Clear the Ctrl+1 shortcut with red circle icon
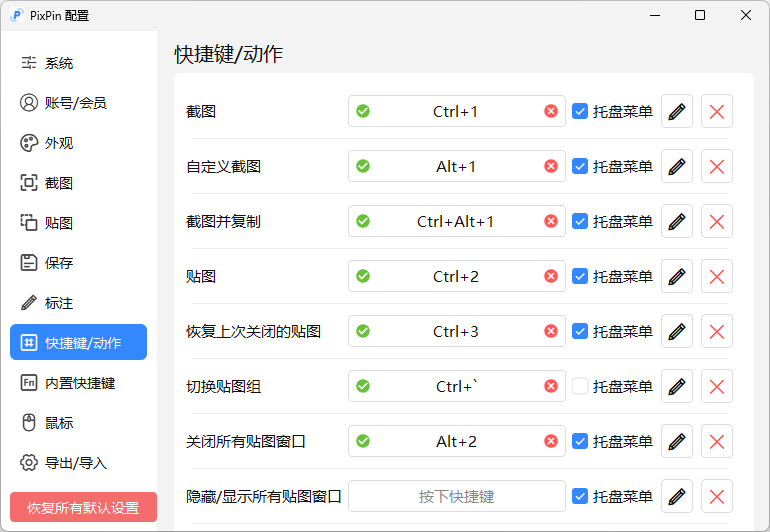The width and height of the screenshot is (770, 532). [551, 111]
